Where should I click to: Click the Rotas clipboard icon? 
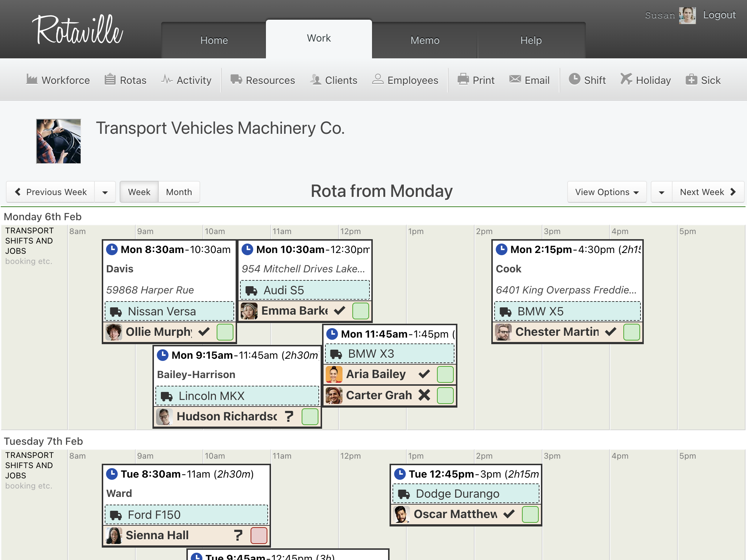point(110,79)
